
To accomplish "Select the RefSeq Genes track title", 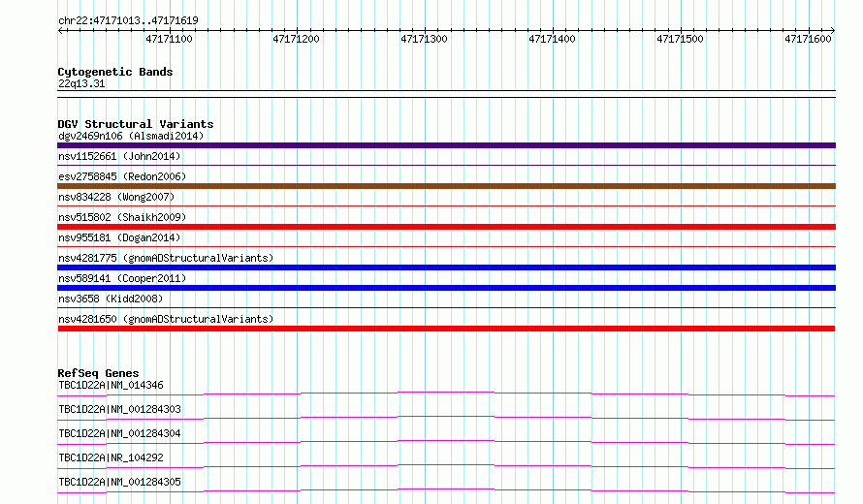I will [x=98, y=373].
